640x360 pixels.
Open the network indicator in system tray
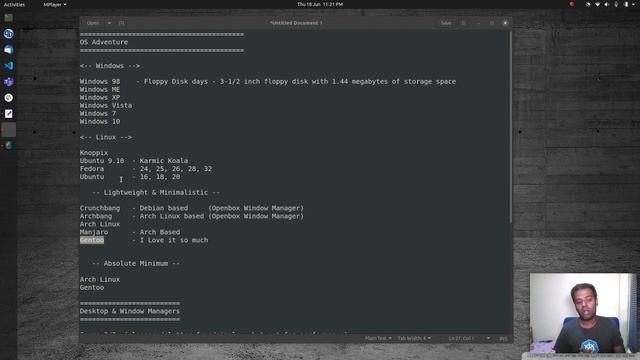[598, 4]
